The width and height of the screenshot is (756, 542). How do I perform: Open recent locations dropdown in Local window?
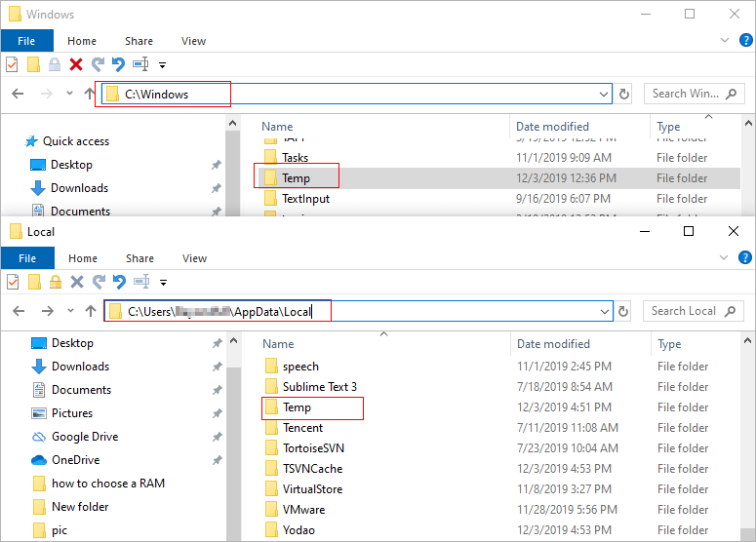70,311
